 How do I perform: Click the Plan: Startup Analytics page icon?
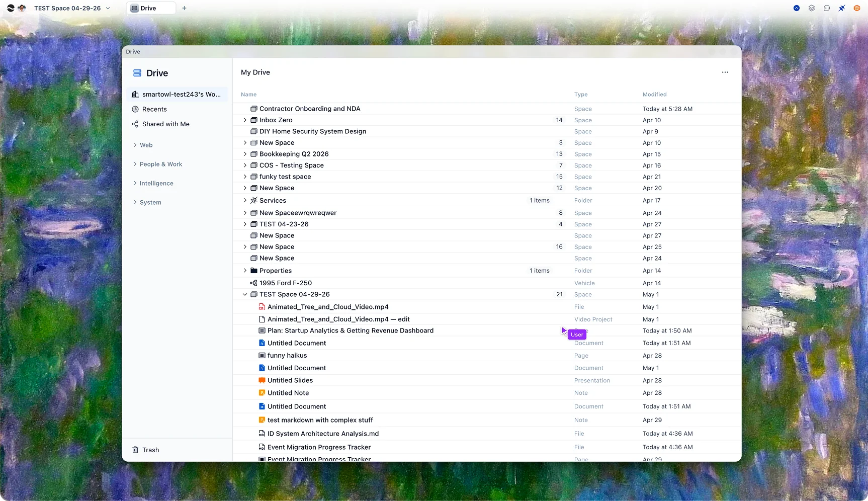pos(262,330)
